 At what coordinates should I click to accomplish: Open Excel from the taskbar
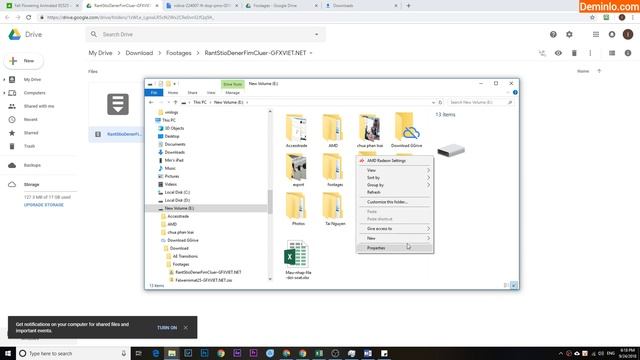(x=319, y=353)
